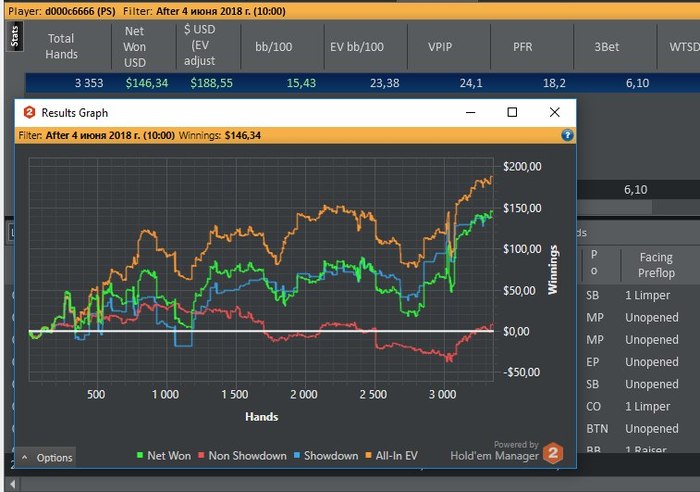Select the 15,43 bb/100 value
The height and width of the screenshot is (492, 700).
pos(301,83)
